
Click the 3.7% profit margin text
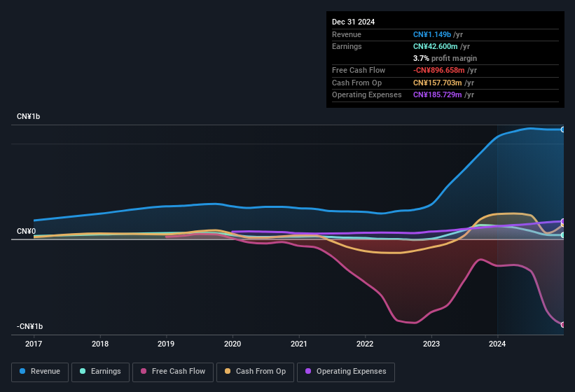[x=445, y=58]
